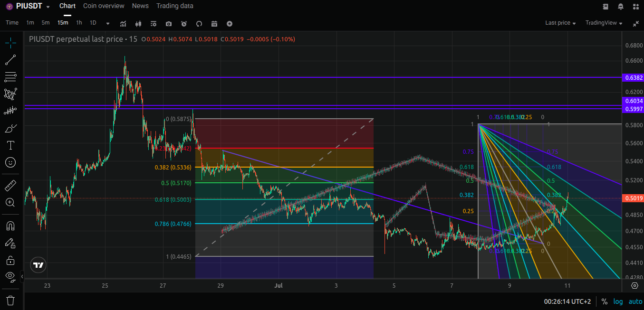Toggle lock all drawing tools

click(x=10, y=260)
